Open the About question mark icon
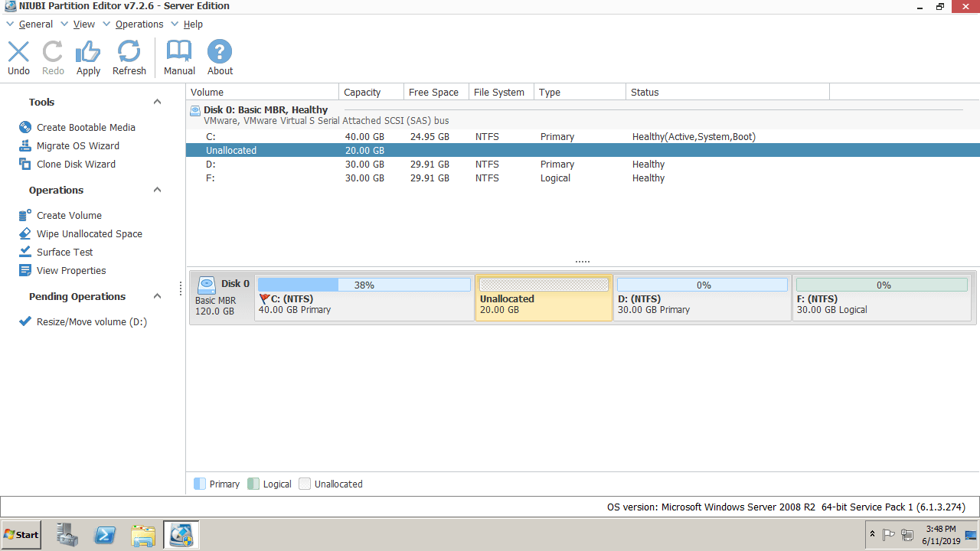 tap(220, 58)
